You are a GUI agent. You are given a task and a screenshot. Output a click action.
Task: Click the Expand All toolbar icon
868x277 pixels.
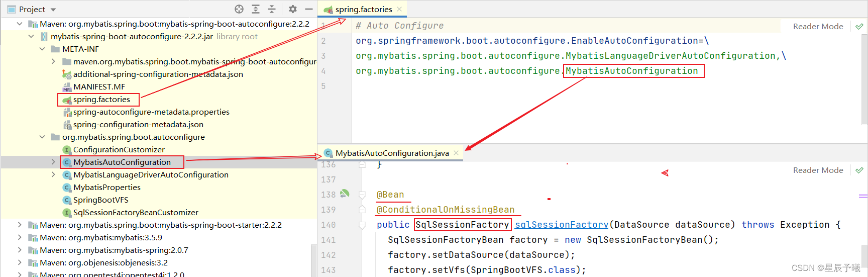pos(256,9)
